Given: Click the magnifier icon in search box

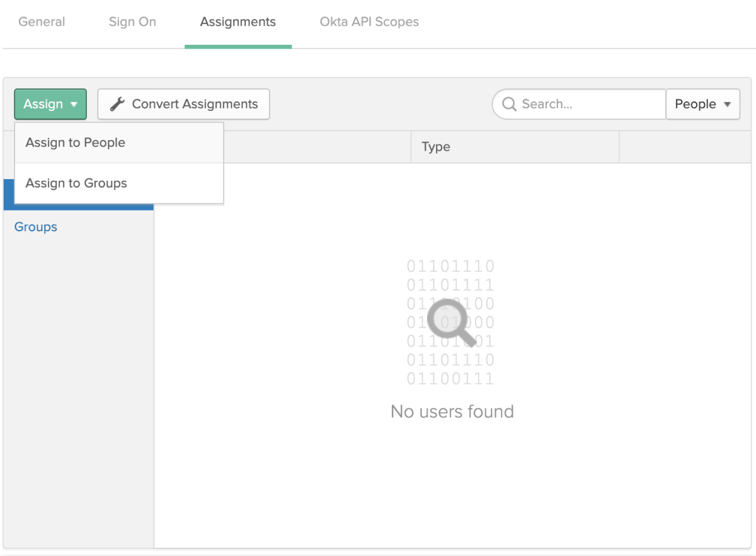Looking at the screenshot, I should pos(509,104).
